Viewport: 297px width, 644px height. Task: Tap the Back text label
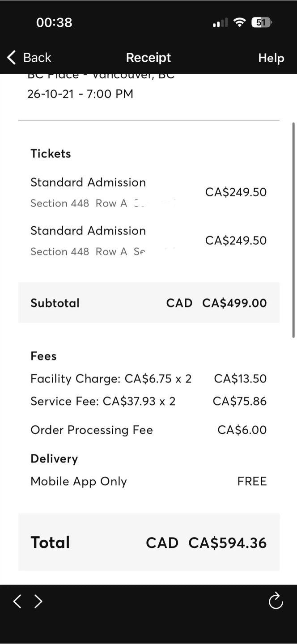point(37,58)
